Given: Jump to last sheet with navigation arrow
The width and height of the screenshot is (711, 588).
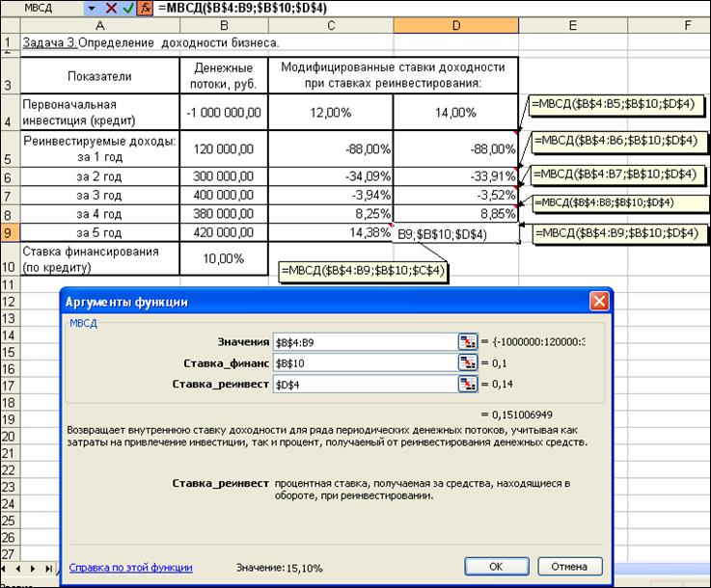Looking at the screenshot, I should (x=47, y=568).
